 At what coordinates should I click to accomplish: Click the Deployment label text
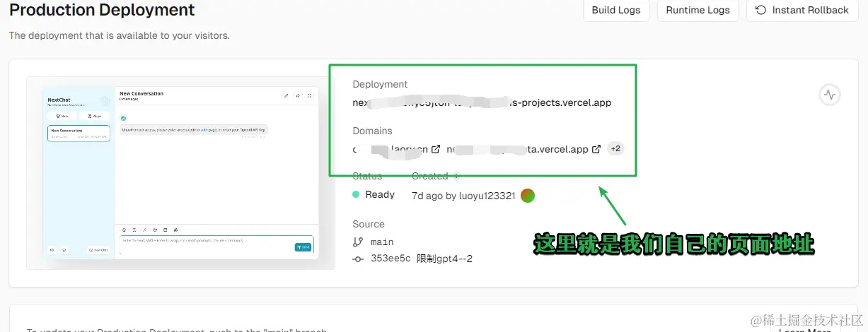point(380,84)
